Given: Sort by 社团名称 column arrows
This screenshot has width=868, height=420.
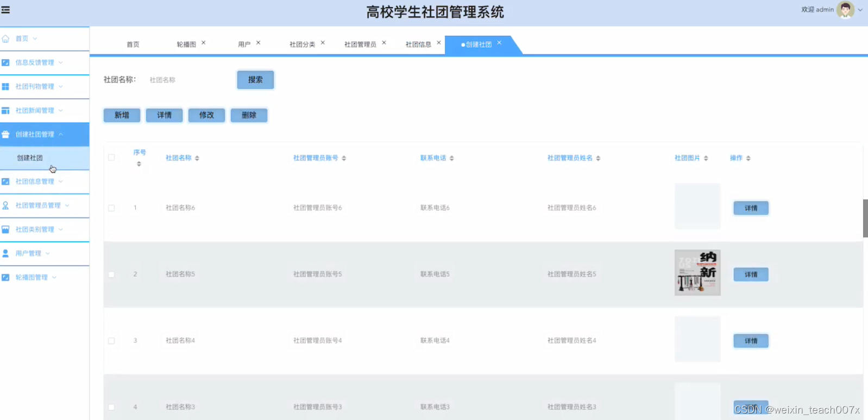Looking at the screenshot, I should point(197,158).
